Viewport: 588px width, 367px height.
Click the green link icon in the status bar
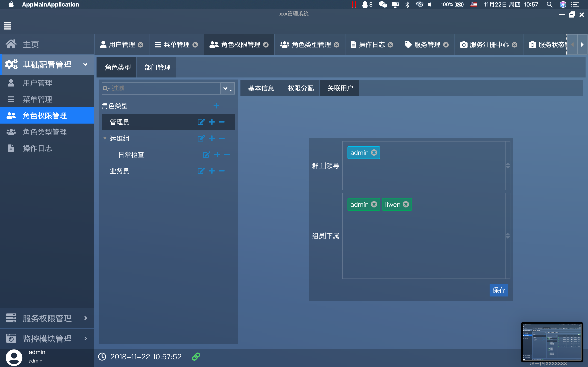196,356
